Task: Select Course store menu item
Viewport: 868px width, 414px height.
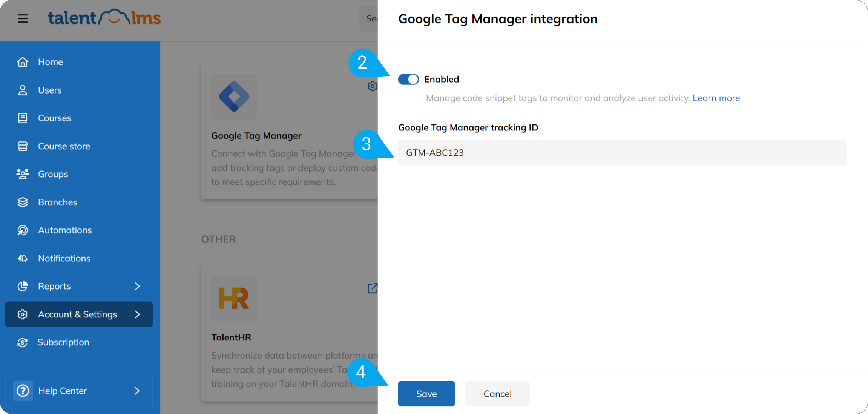Action: pyautogui.click(x=64, y=146)
